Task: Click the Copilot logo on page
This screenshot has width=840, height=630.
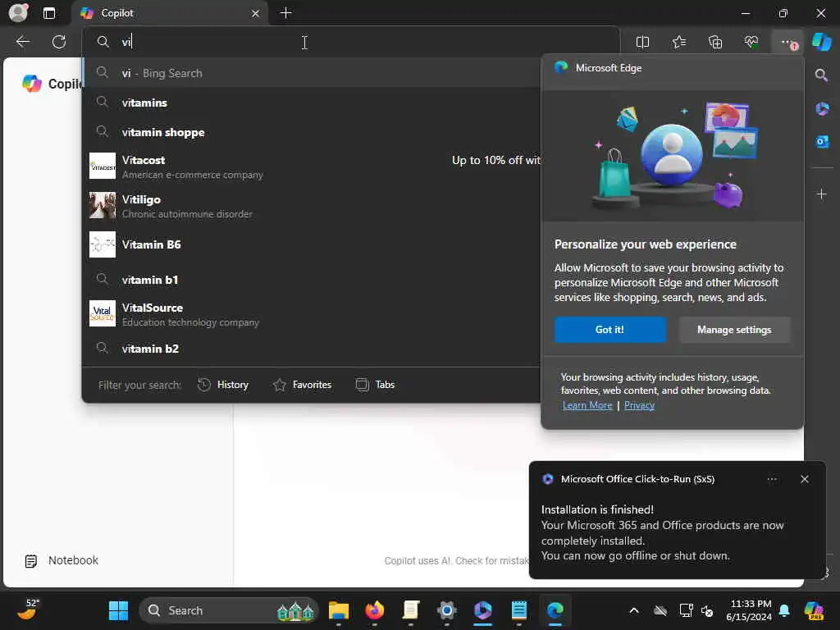Action: pos(32,84)
